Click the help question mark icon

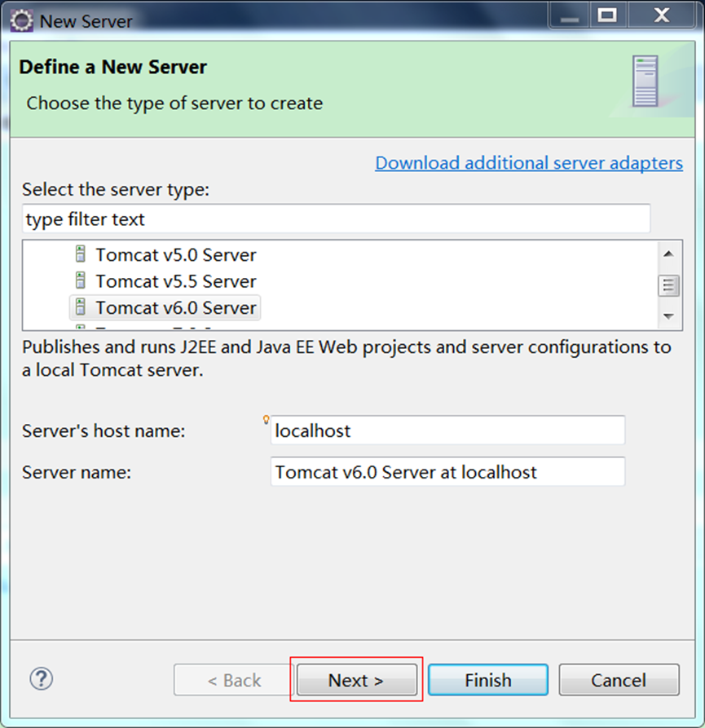click(x=41, y=679)
